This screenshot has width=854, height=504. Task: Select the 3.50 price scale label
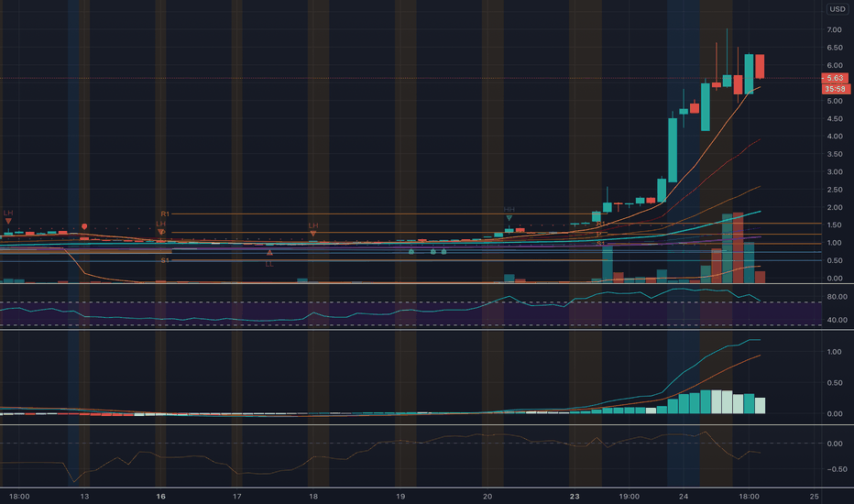835,154
